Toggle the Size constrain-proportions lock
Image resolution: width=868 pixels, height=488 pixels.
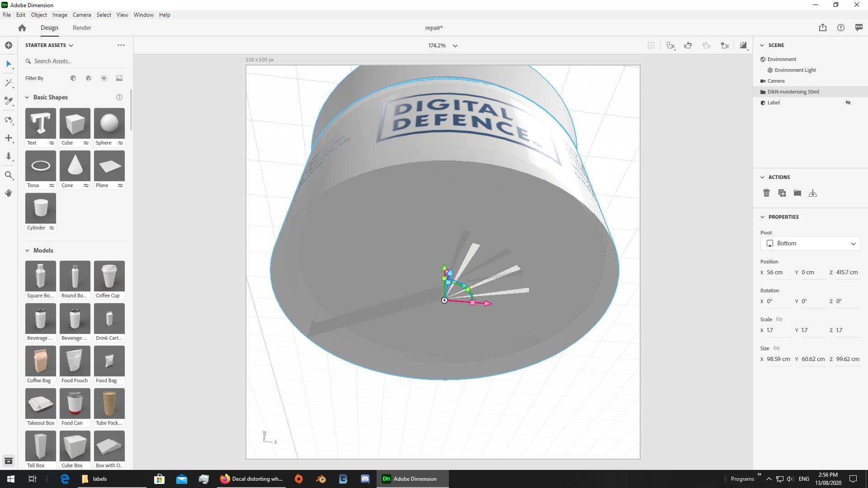click(776, 348)
